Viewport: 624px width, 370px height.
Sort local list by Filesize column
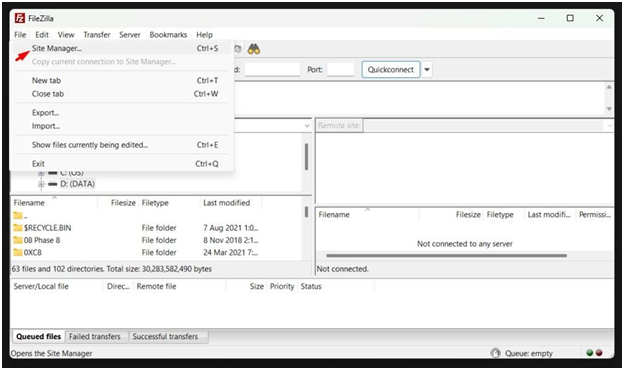[x=118, y=203]
